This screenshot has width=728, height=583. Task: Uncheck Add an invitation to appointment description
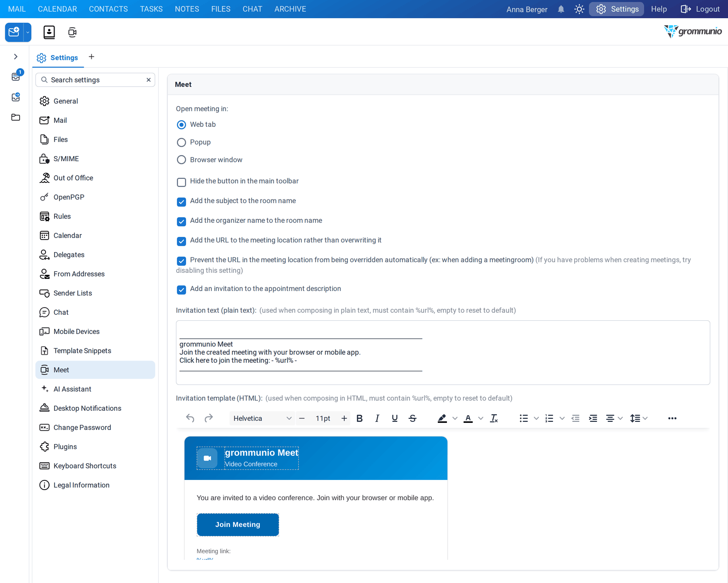pyautogui.click(x=181, y=289)
